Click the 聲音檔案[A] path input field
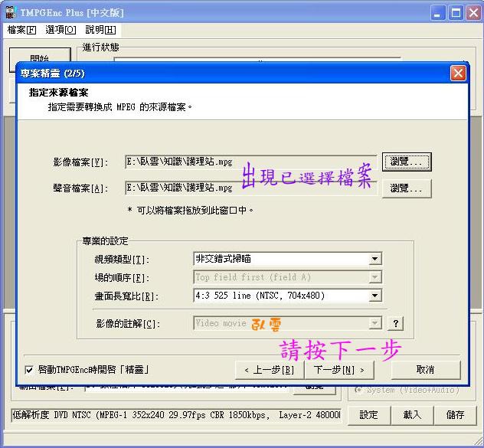The width and height of the screenshot is (484, 448). [x=251, y=188]
